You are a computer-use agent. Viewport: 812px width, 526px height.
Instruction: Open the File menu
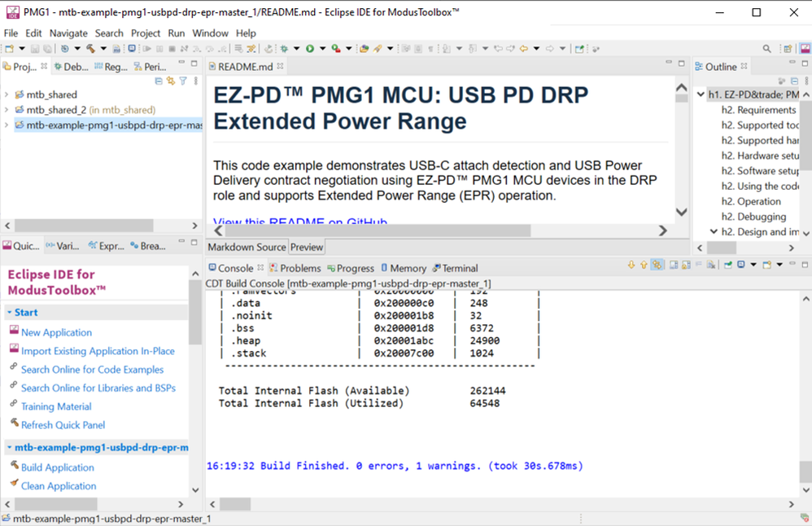(x=11, y=33)
